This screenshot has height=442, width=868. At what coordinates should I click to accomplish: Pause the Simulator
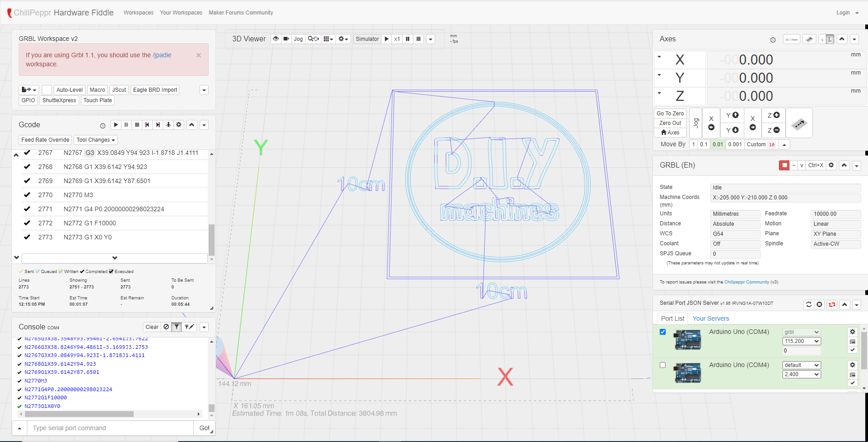(x=408, y=39)
